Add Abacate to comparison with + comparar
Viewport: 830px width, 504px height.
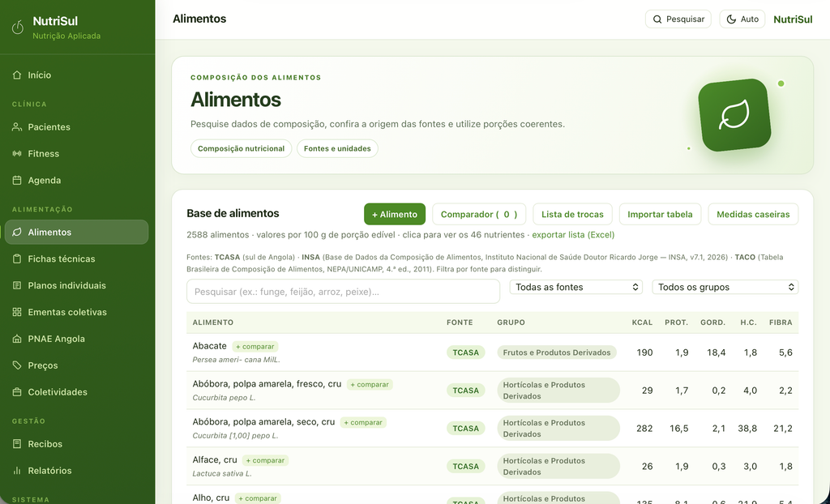[255, 347]
